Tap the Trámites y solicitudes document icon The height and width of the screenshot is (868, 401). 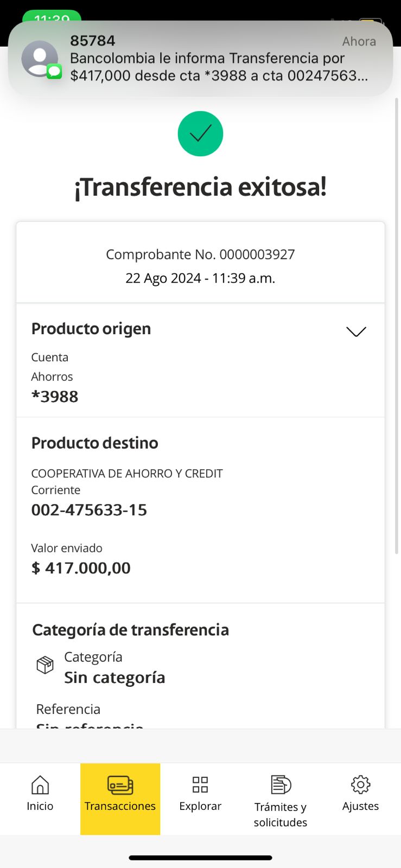[281, 784]
